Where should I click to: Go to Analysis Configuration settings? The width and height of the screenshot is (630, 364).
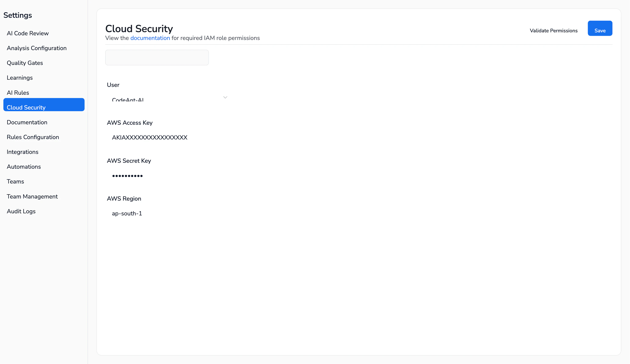click(x=37, y=48)
